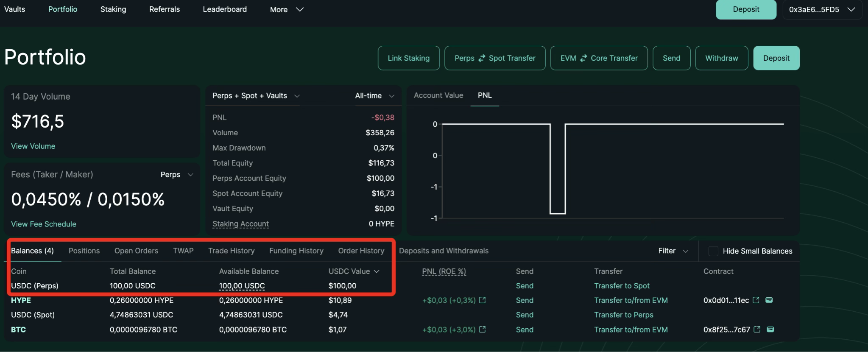Select the Account Value chart tab

[x=438, y=95]
